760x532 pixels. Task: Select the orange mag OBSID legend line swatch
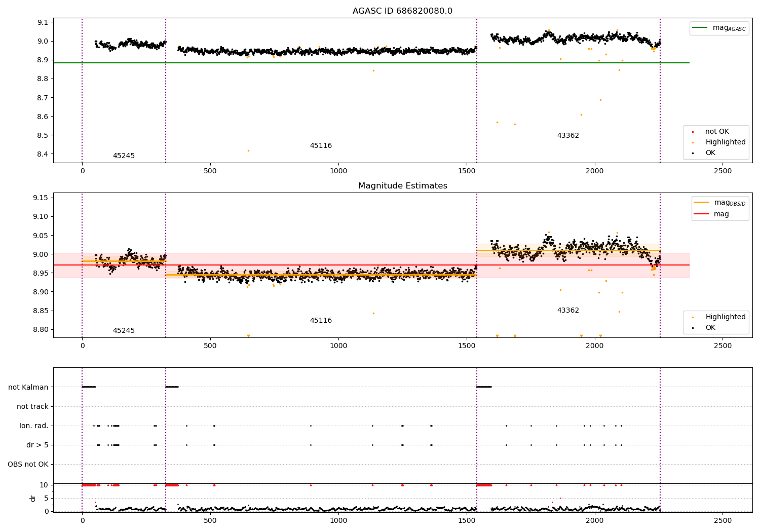(x=701, y=203)
